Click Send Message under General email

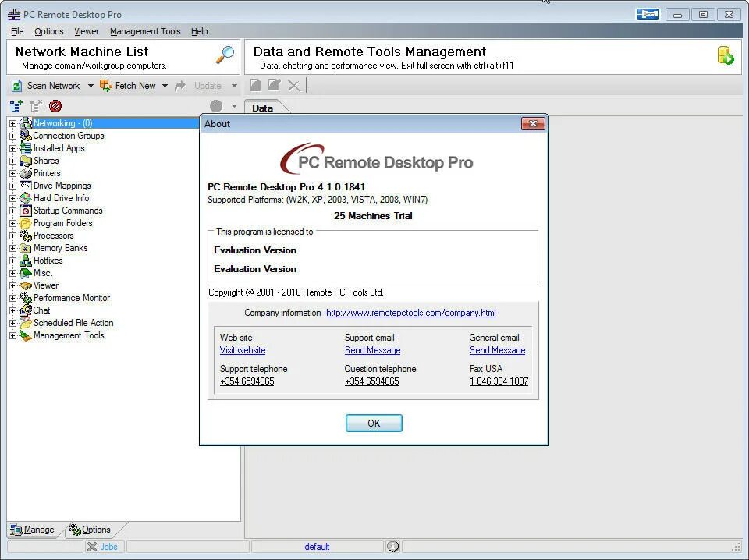[x=497, y=350]
